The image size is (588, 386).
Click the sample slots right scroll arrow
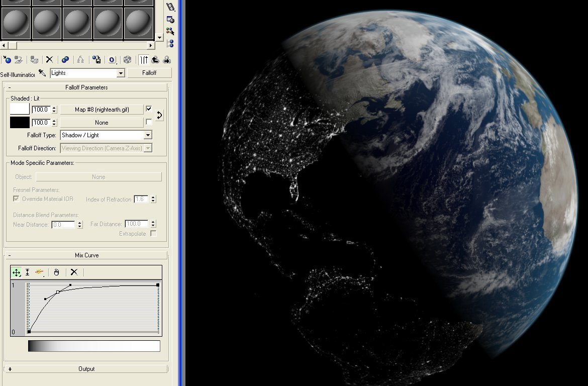point(151,45)
